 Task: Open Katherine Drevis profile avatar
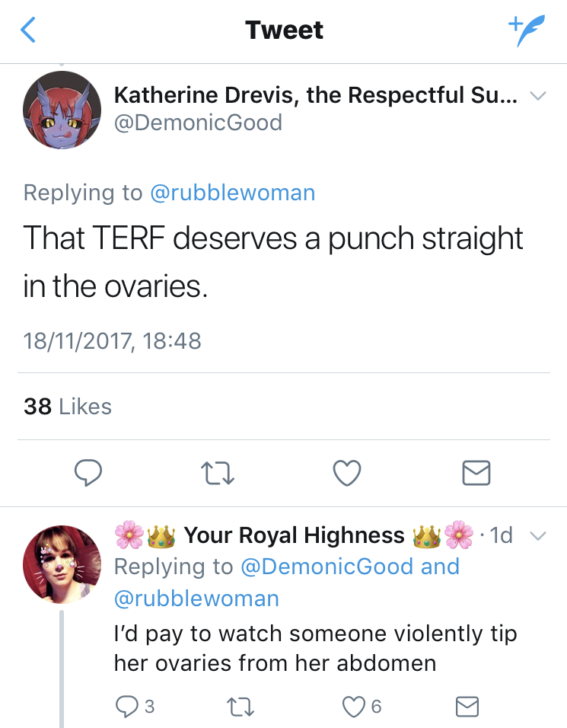coord(62,110)
